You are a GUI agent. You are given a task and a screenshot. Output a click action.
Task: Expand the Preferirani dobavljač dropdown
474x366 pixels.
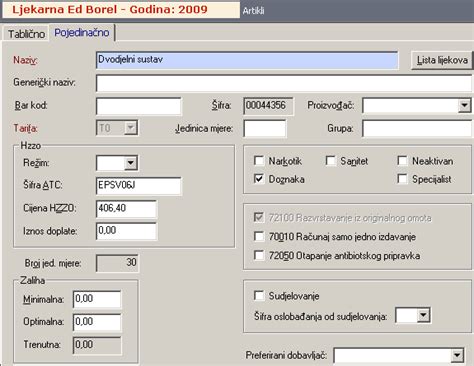point(457,355)
